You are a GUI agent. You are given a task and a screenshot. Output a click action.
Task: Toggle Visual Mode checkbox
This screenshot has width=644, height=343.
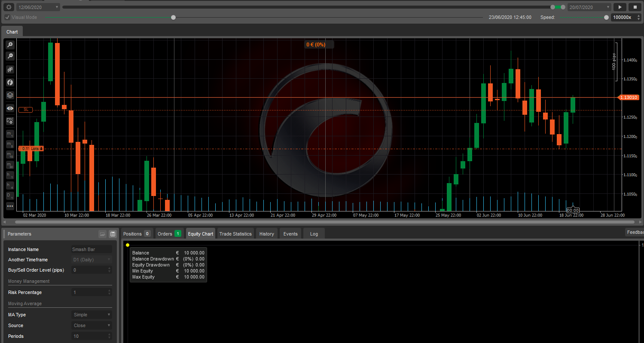[x=7, y=17]
